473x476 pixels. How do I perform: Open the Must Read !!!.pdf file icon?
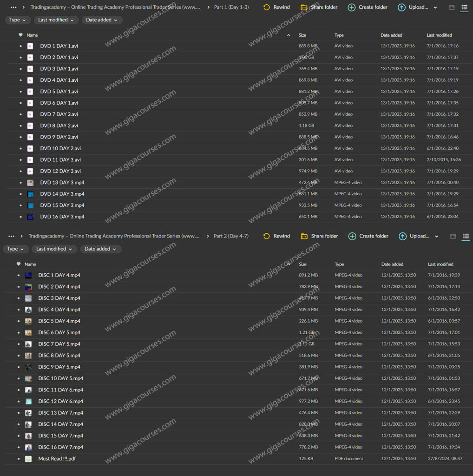tap(28, 459)
